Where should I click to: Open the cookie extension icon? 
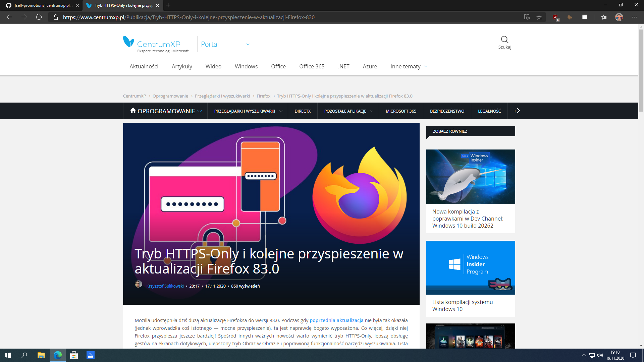(x=570, y=17)
